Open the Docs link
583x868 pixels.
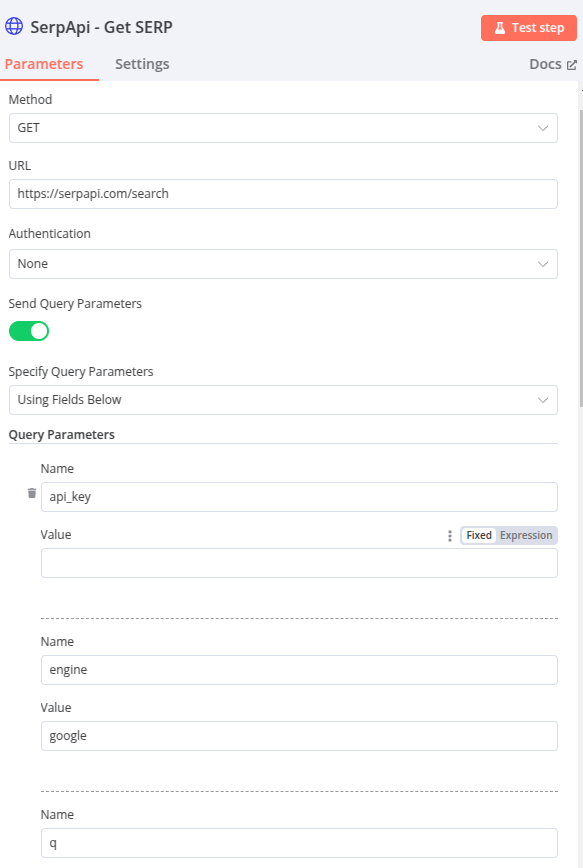[553, 64]
